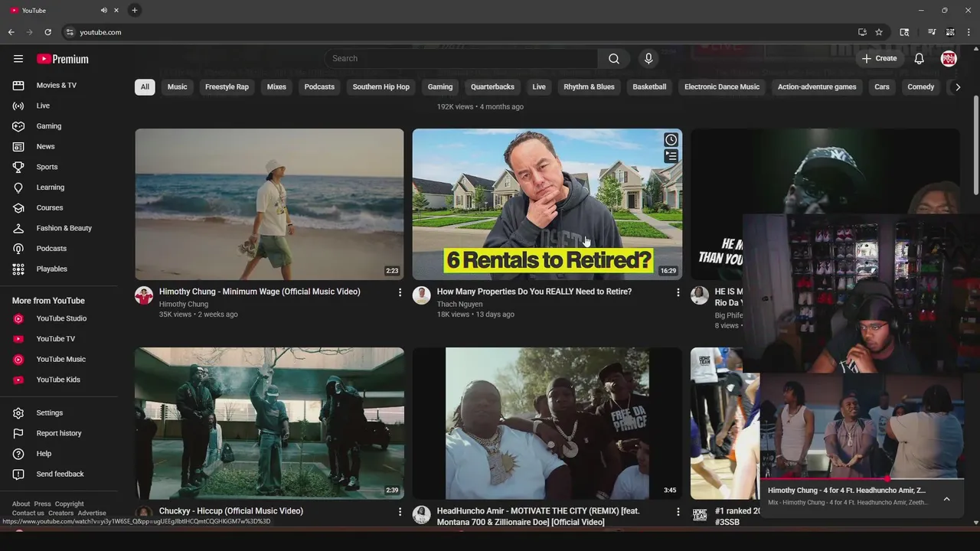Click the Sports trophy icon
The height and width of the screenshot is (551, 980).
tap(18, 167)
